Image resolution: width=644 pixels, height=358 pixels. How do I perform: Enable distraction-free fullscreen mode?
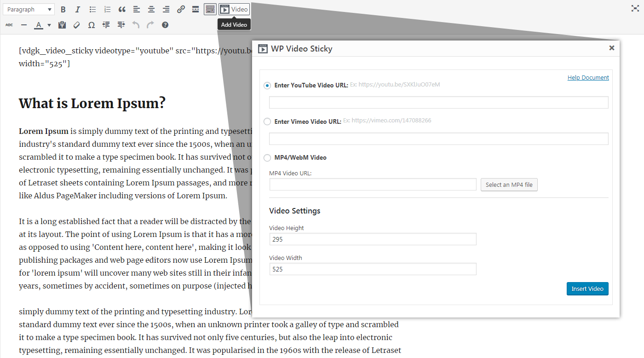[635, 9]
